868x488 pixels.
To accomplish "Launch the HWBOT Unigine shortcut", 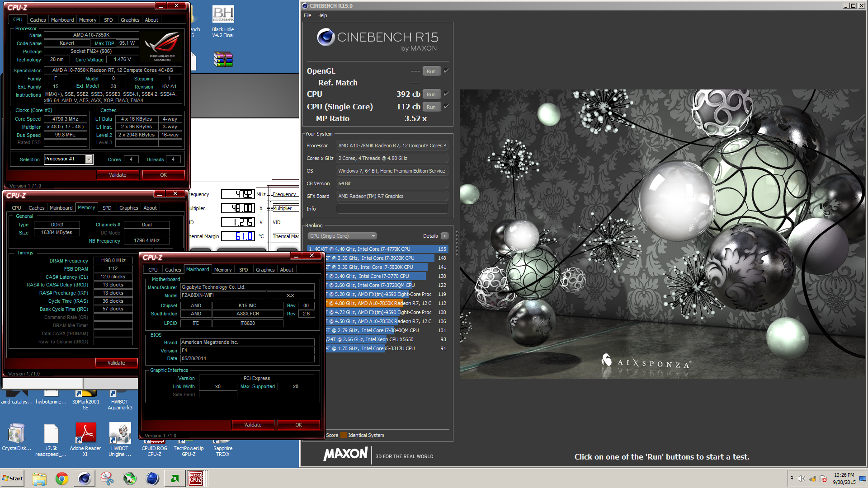I will point(120,440).
